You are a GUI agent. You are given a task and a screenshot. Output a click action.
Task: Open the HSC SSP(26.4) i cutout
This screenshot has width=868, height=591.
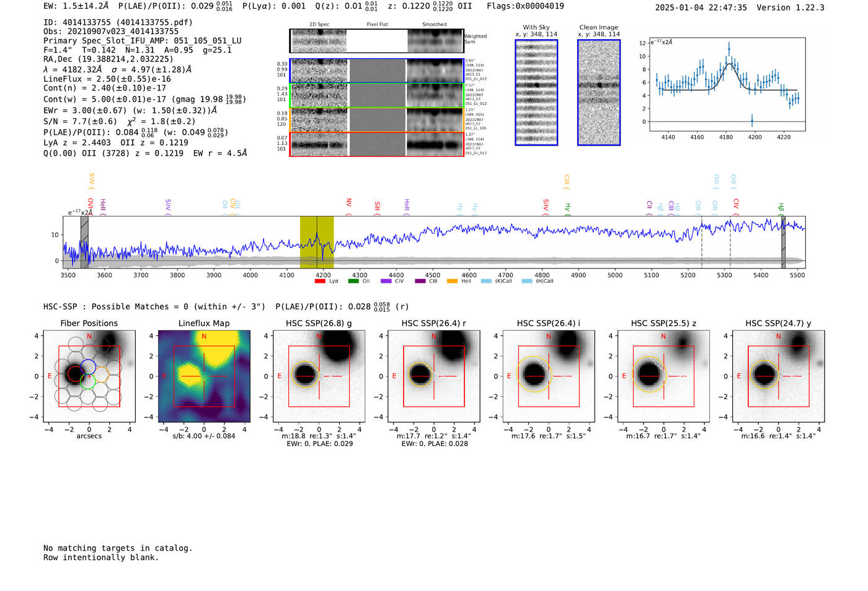tap(549, 376)
